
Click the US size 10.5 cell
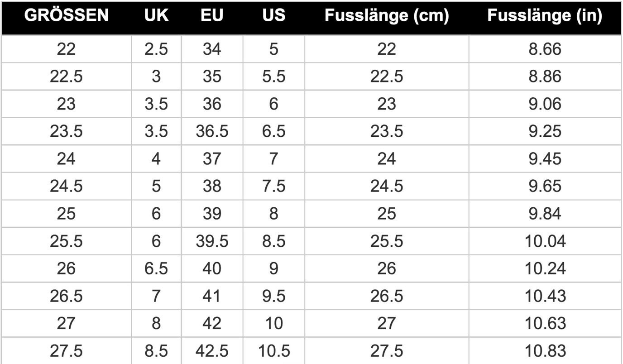(273, 351)
